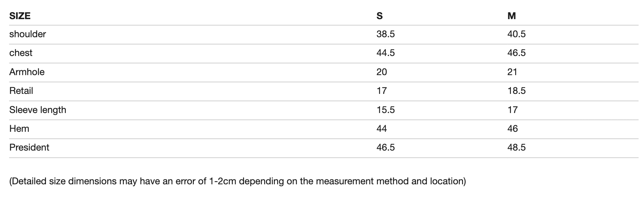Click the Retail row label
The width and height of the screenshot is (644, 201).
point(21,91)
